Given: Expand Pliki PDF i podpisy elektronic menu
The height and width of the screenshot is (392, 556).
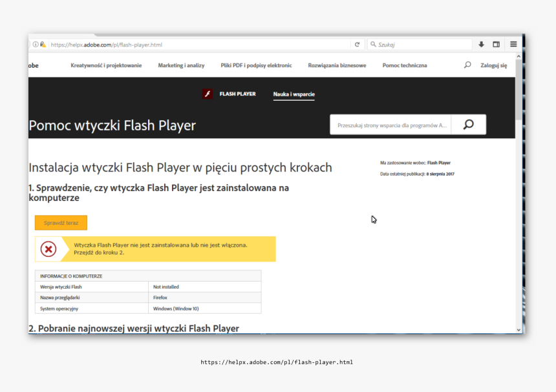Looking at the screenshot, I should 256,65.
